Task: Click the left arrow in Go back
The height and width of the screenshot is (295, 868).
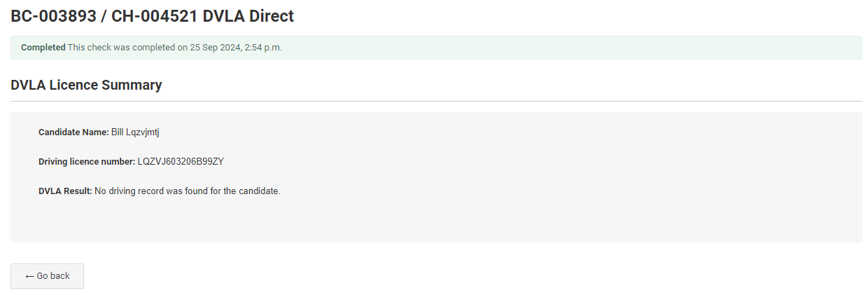Action: [x=29, y=276]
